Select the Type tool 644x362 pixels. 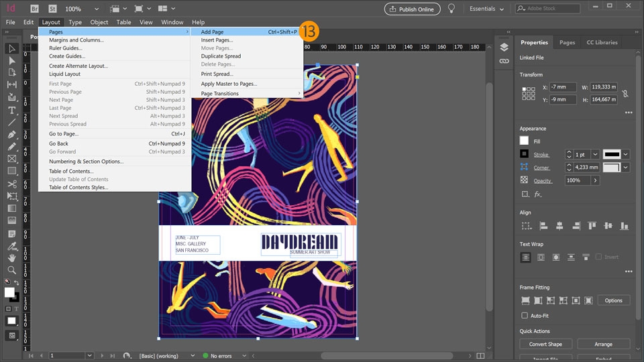[x=12, y=109]
